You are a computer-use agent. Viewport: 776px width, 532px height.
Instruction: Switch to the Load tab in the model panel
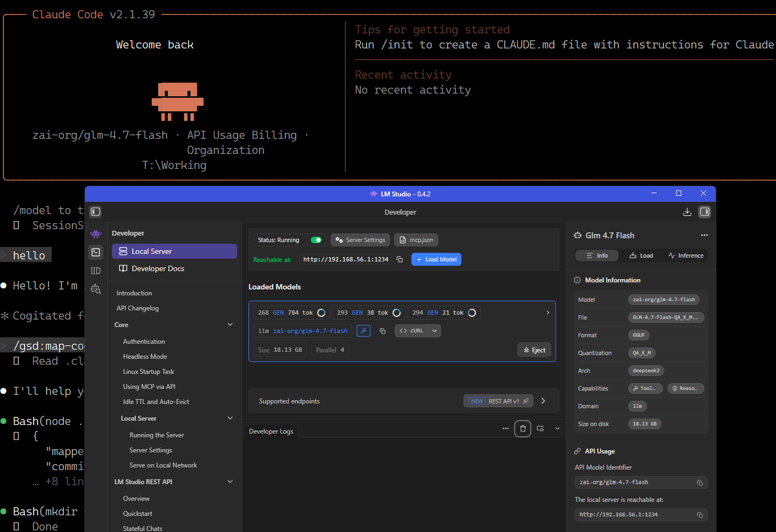641,256
